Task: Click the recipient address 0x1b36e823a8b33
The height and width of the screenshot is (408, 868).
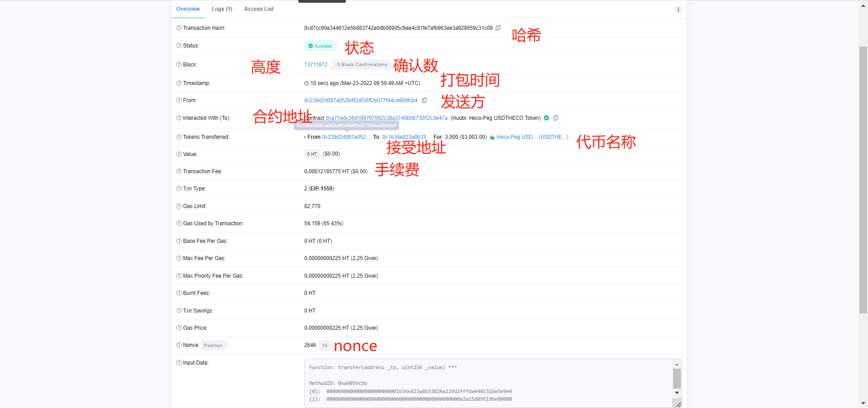Action: click(x=406, y=137)
